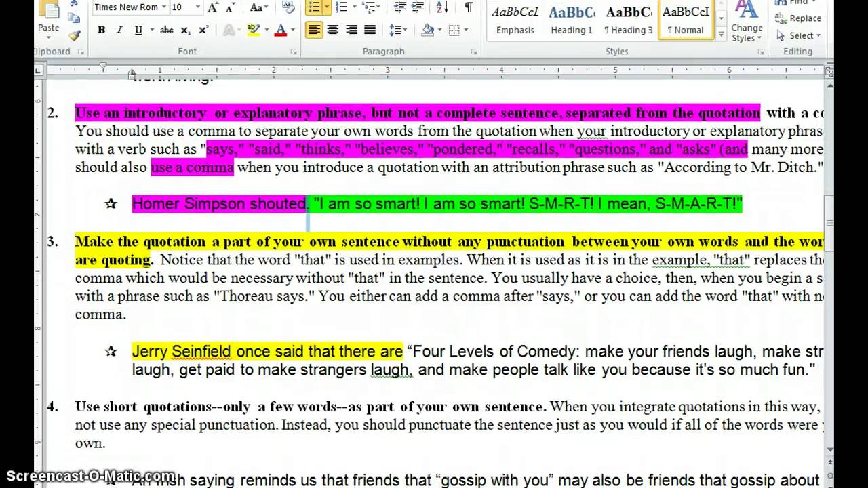Click the Text Effects icon

tap(229, 30)
